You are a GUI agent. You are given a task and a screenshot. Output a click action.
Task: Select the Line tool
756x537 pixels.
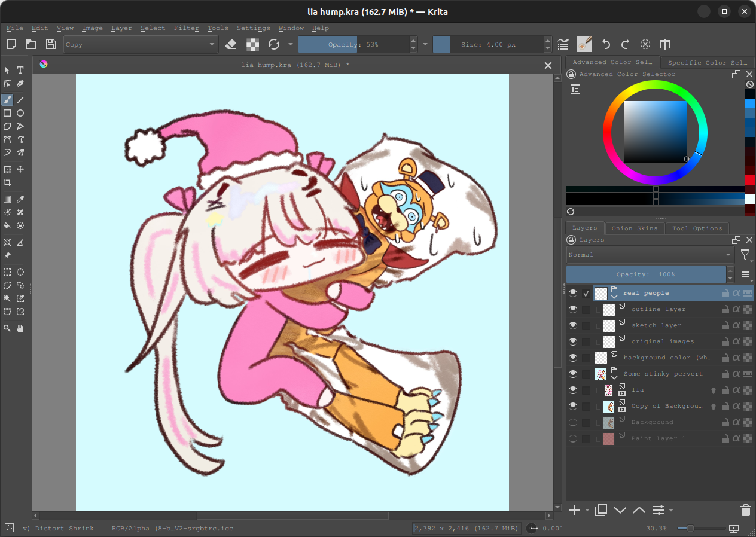coord(20,100)
